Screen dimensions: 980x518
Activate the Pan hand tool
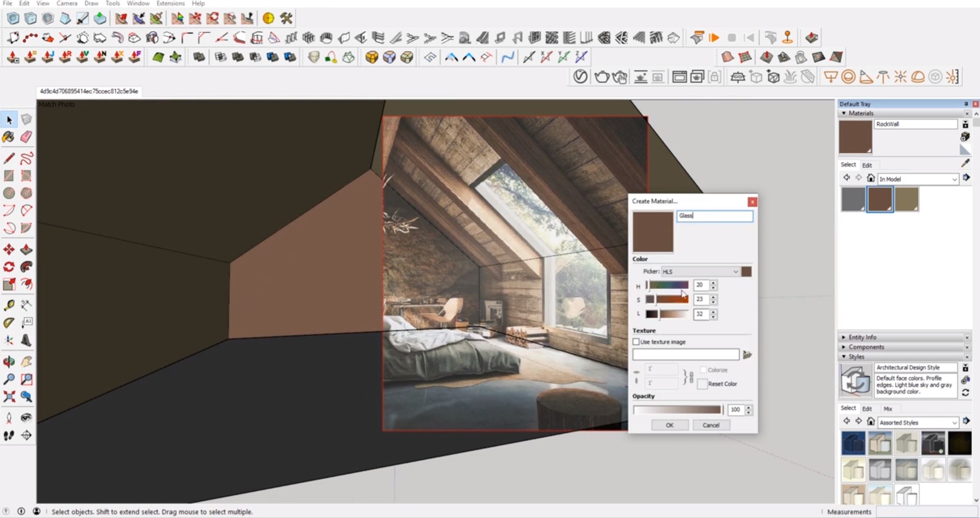(26, 362)
